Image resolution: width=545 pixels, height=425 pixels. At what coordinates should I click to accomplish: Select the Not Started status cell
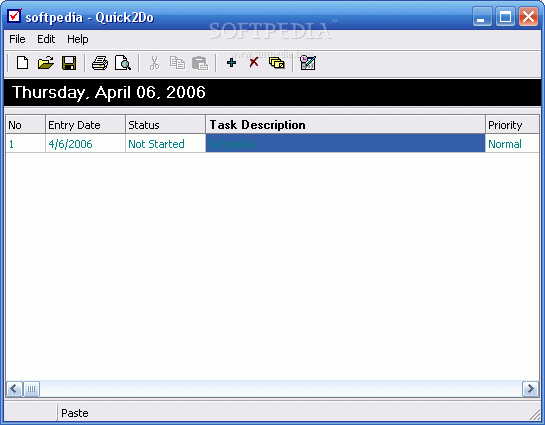point(165,143)
